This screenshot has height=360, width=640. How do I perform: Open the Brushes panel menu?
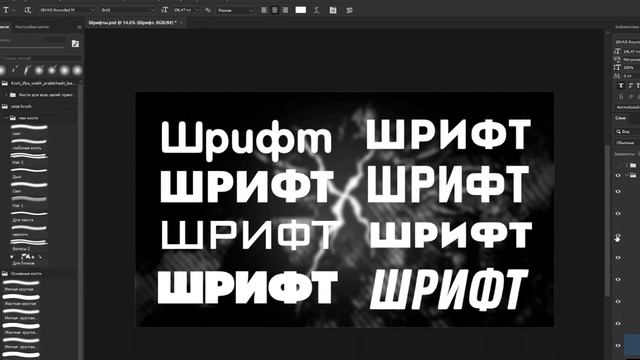80,27
